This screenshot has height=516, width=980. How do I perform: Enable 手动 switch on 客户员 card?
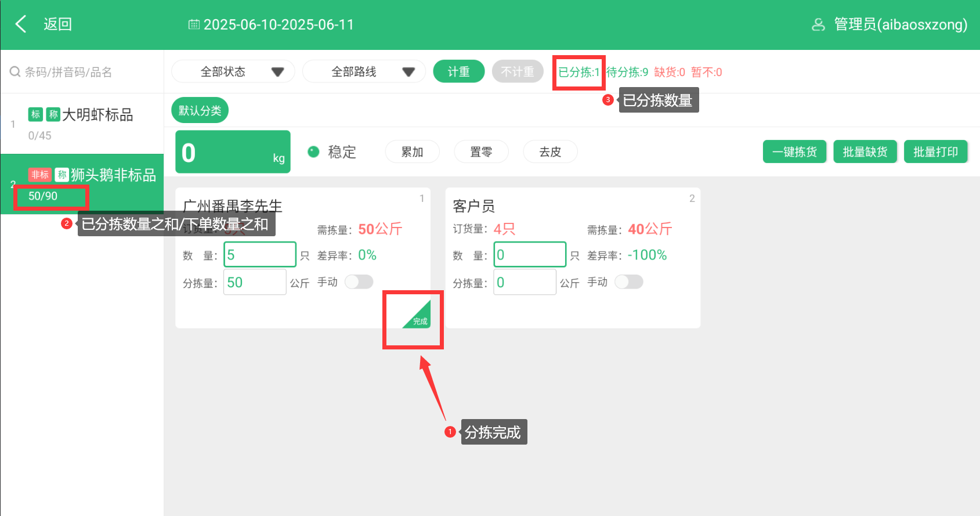629,282
